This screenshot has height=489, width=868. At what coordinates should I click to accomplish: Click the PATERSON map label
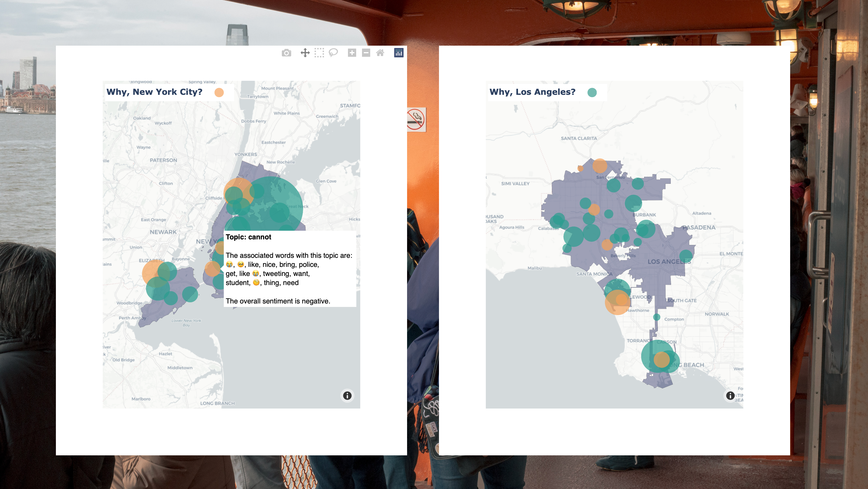click(x=163, y=160)
